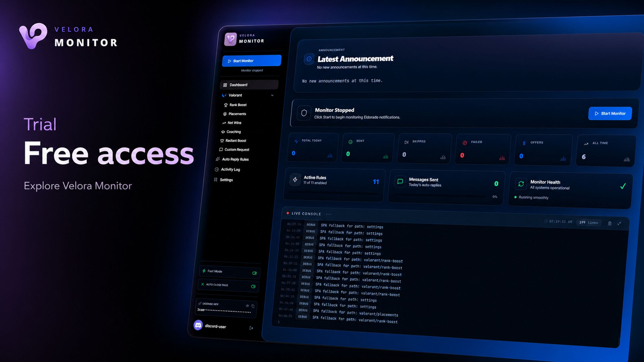Click the Start Monitor button in the sidebar

251,61
